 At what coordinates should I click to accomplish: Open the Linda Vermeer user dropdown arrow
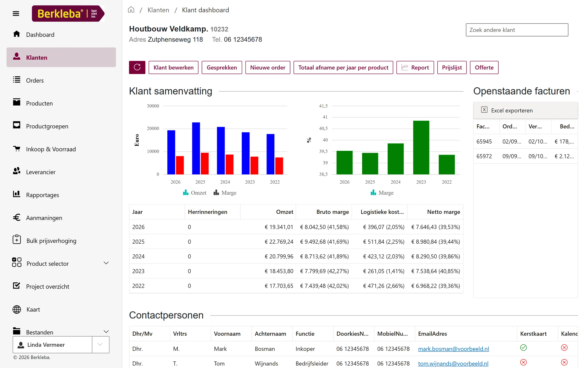click(100, 344)
